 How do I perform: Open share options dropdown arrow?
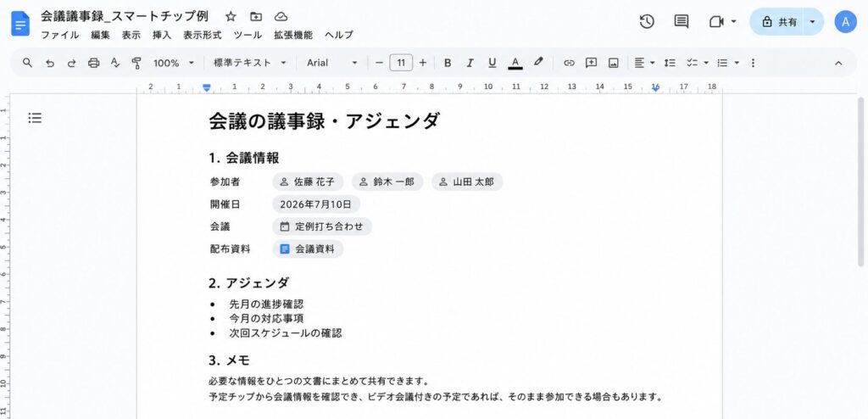[812, 21]
